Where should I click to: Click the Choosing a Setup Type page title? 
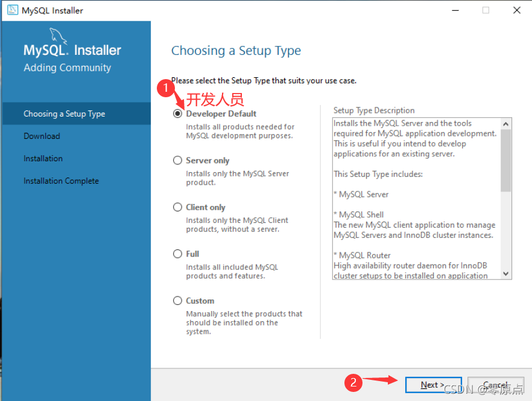[236, 51]
